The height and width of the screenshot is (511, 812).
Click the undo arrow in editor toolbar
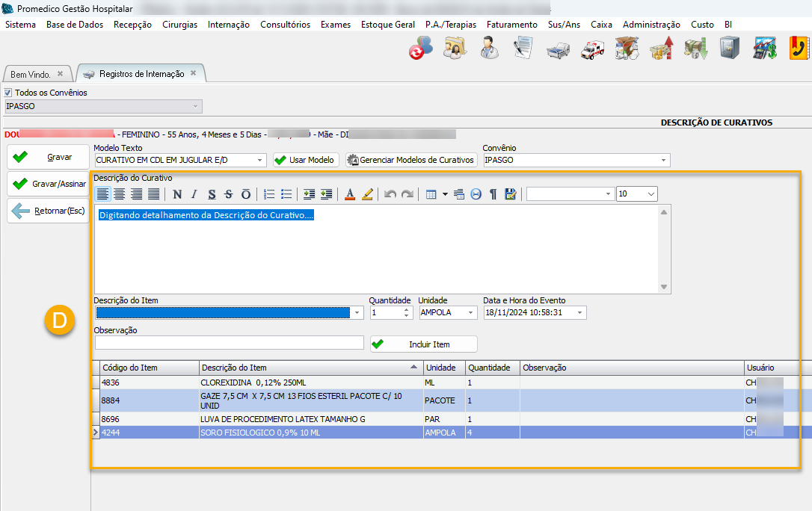(x=390, y=194)
